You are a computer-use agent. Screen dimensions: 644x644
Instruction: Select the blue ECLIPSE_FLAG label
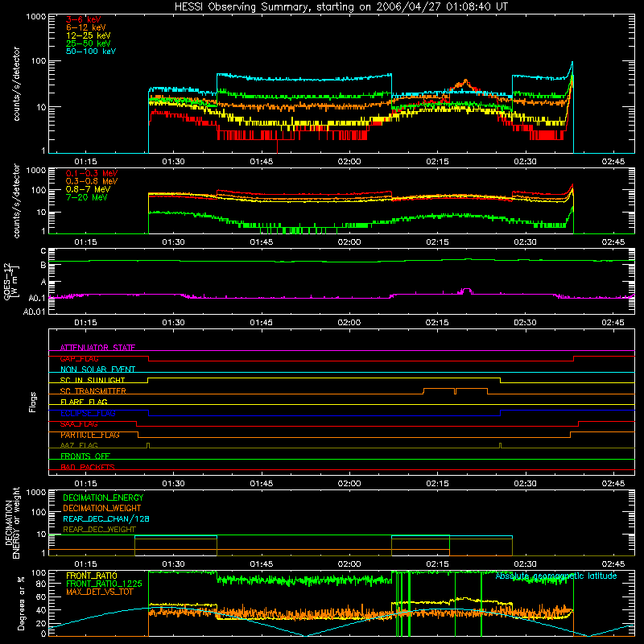coord(88,413)
